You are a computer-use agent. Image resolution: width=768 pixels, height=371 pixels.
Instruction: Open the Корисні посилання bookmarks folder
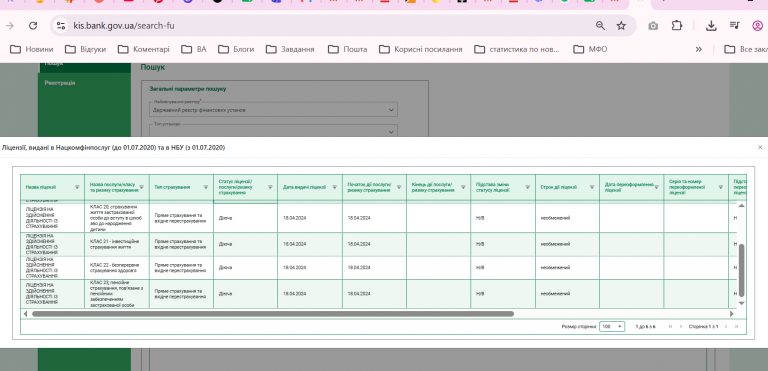pos(421,49)
